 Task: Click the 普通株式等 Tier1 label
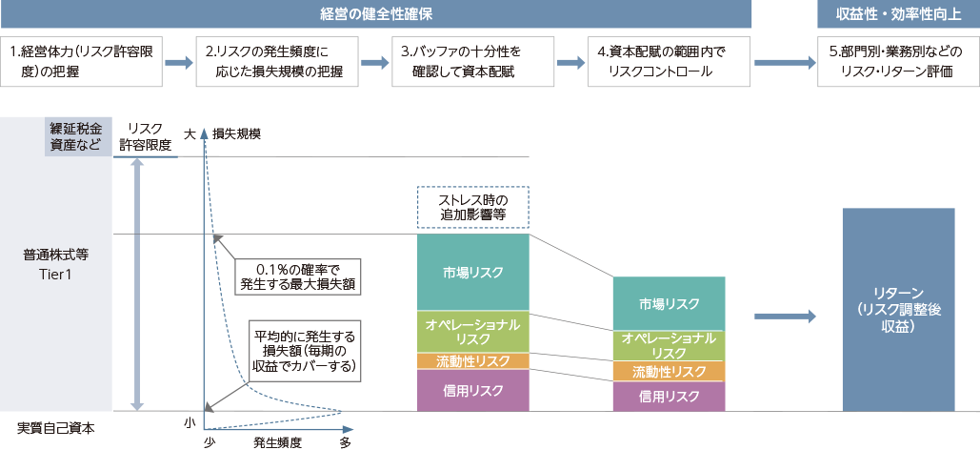click(55, 265)
